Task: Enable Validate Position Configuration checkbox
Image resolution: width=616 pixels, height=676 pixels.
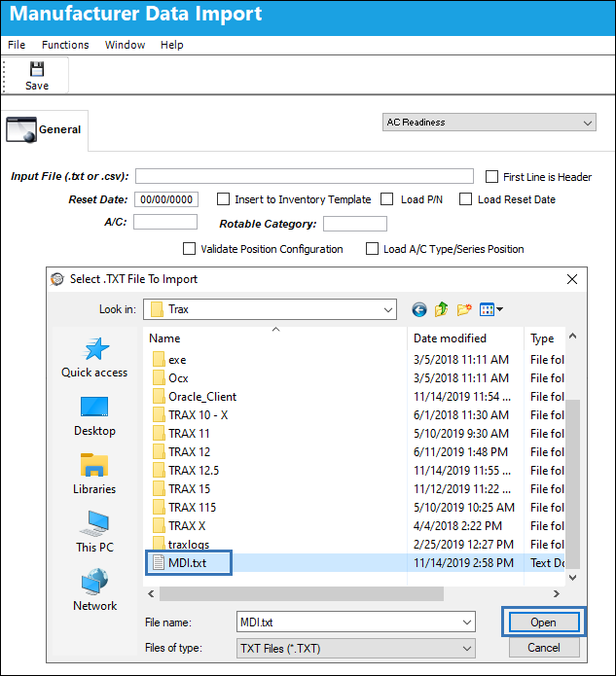Action: coord(189,249)
